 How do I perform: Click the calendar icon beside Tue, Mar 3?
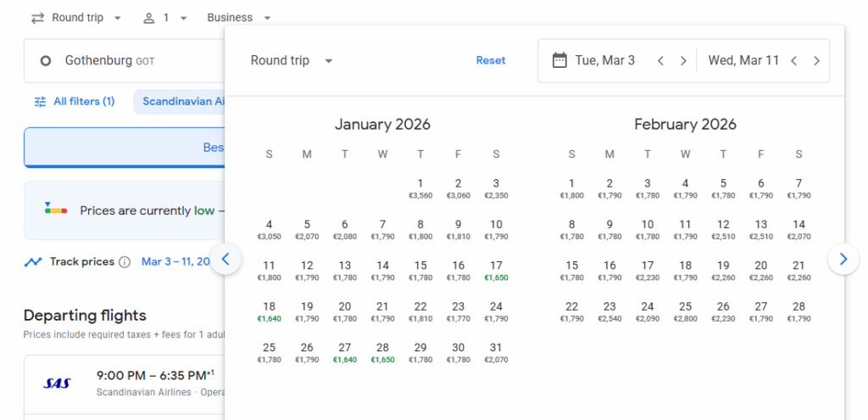click(559, 60)
